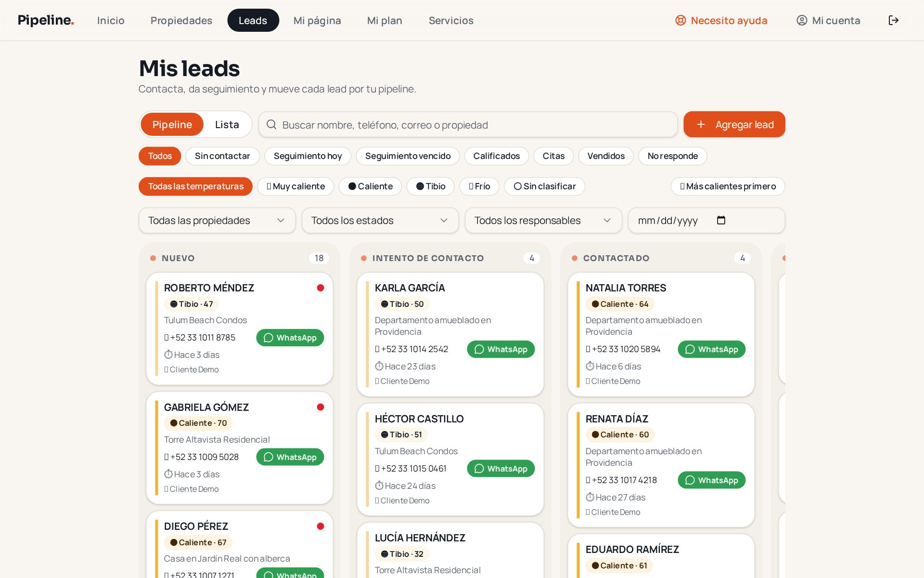Click Roberto Méndez red alert dot
Viewport: 924px width, 578px height.
pos(321,288)
